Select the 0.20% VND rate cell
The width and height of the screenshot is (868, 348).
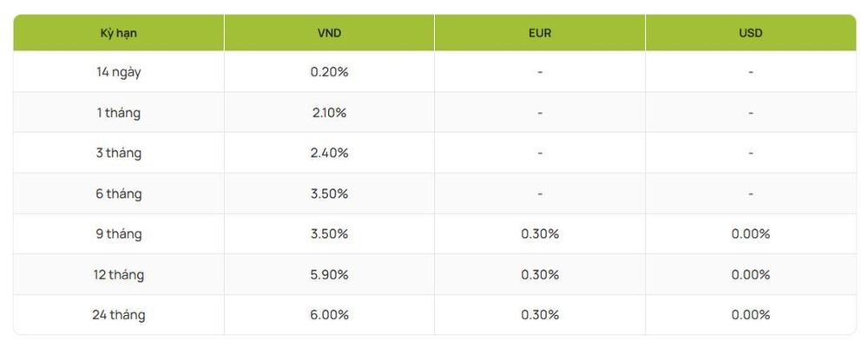tap(329, 72)
